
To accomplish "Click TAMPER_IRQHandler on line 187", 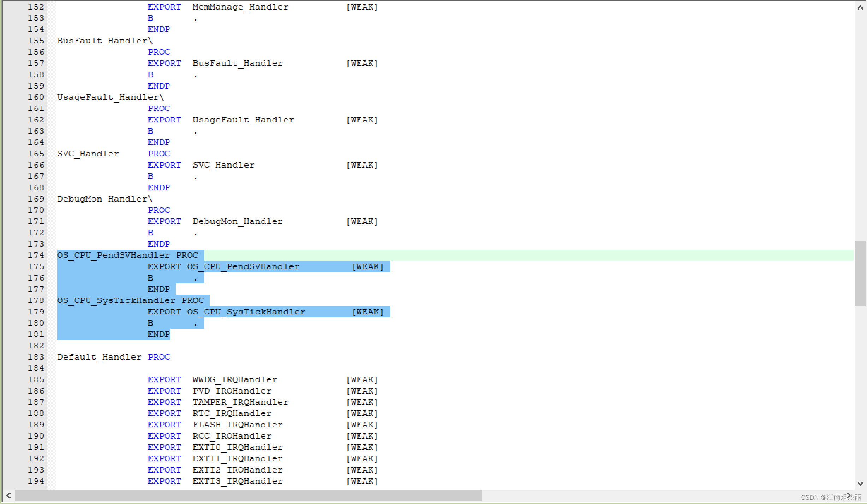I will [240, 402].
